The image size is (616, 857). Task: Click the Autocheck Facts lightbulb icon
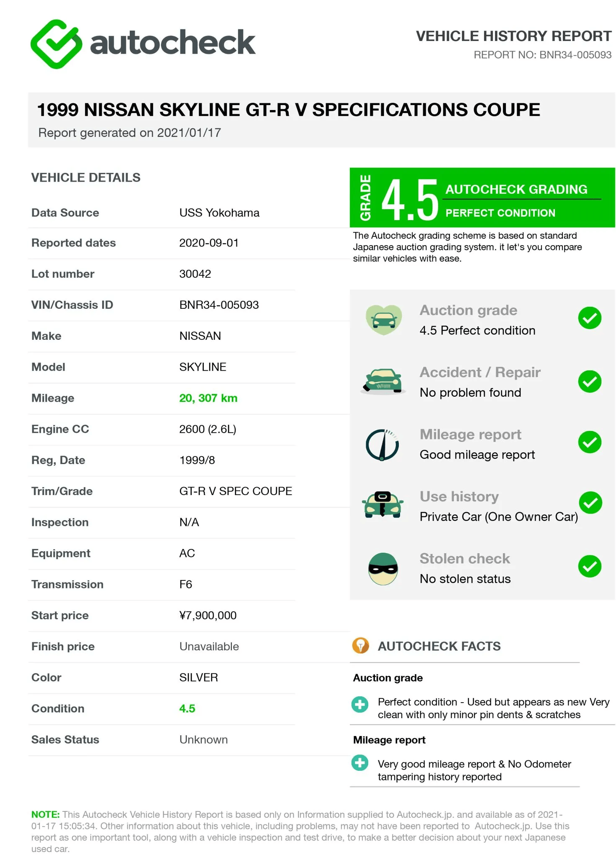click(360, 646)
